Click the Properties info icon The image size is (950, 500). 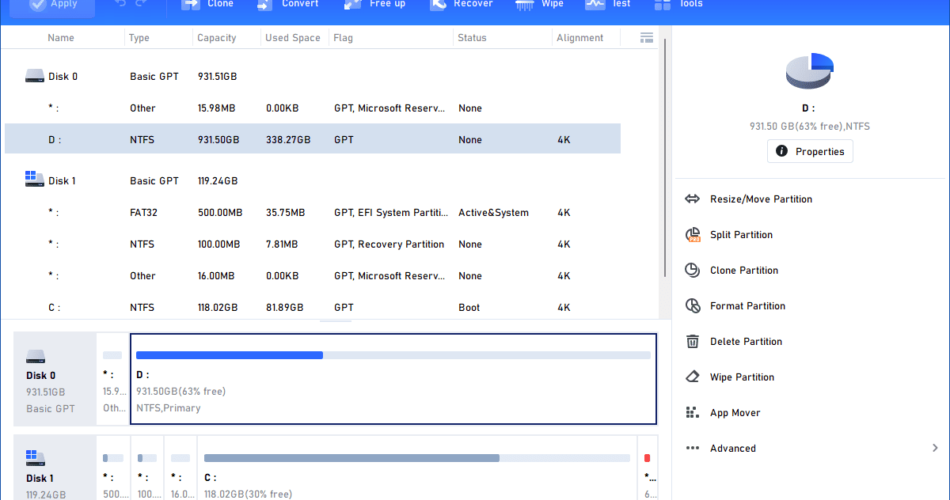tap(782, 151)
